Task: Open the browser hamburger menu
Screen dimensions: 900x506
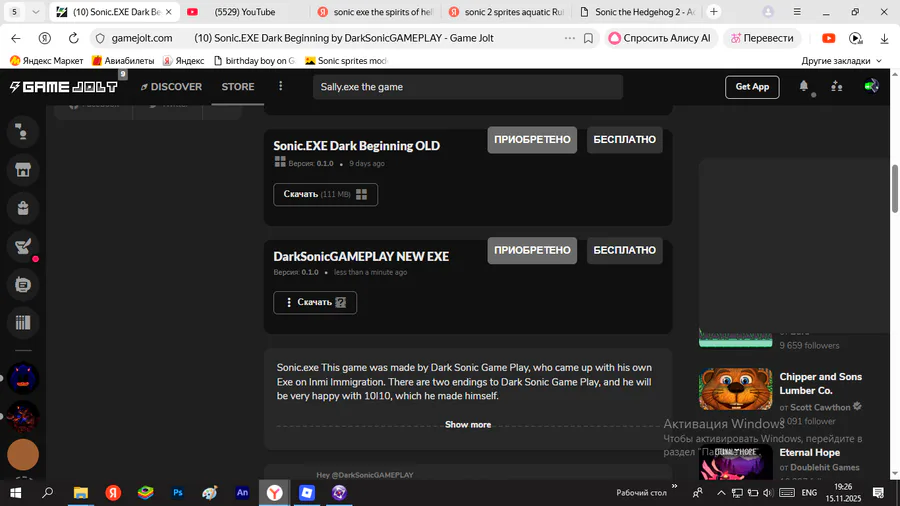Action: tap(797, 11)
